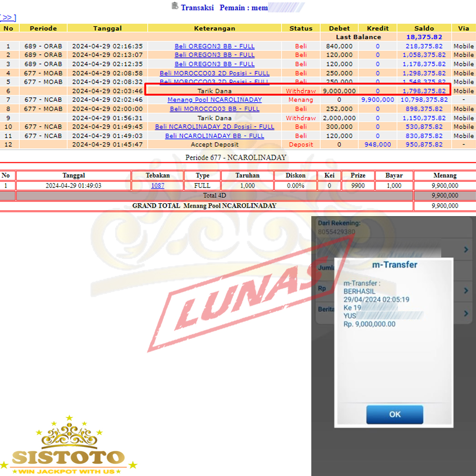
Task: Click the Last Balance value 18,375.82
Action: [x=424, y=37]
